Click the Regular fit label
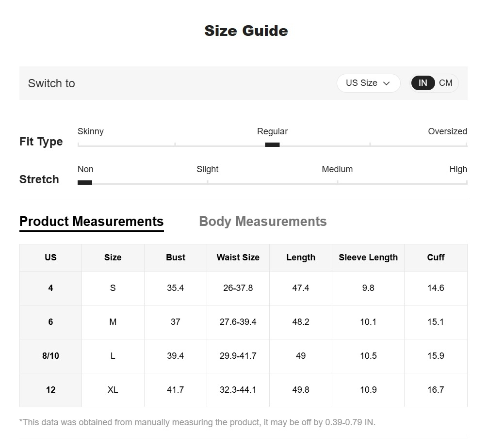Screen dimensions: 488x448 pos(272,131)
